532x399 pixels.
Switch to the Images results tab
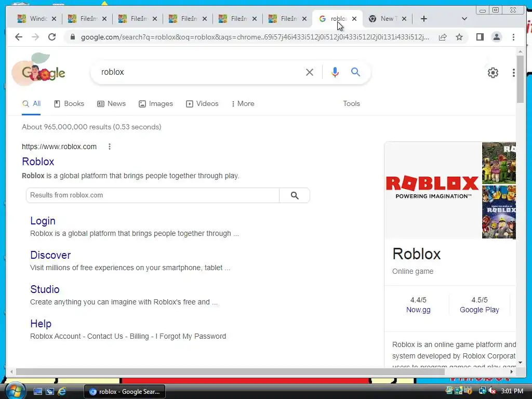(x=156, y=103)
